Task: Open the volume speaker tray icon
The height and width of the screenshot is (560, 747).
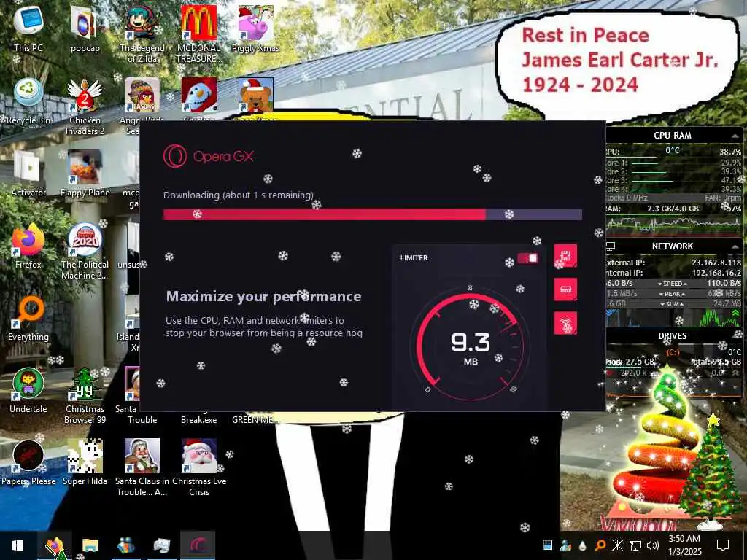Action: [x=653, y=545]
